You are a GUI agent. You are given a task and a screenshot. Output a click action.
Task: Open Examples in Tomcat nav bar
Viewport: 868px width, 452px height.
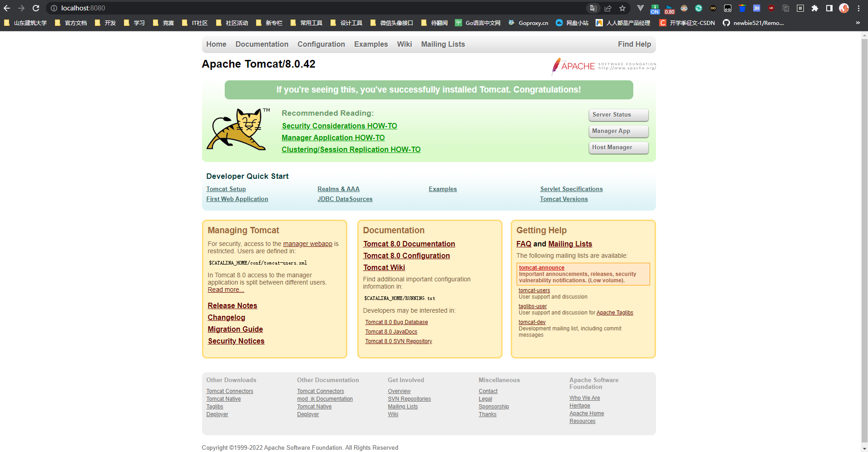pyautogui.click(x=371, y=44)
